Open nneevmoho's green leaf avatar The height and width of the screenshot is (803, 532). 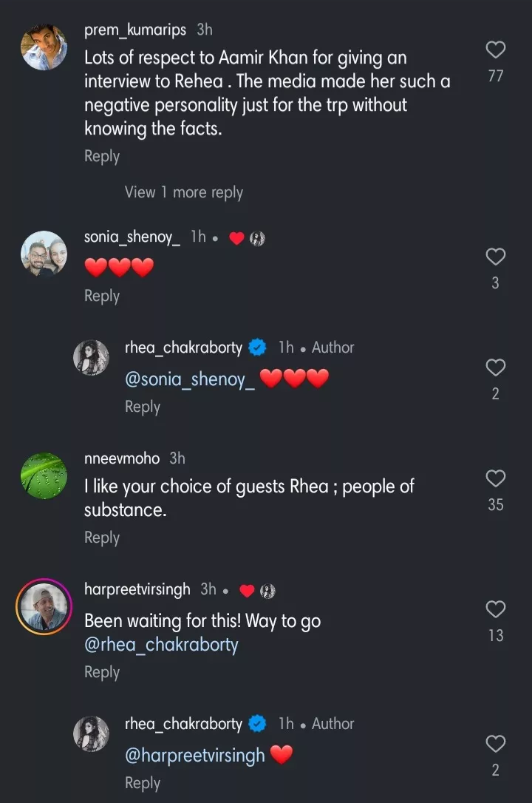pyautogui.click(x=44, y=475)
